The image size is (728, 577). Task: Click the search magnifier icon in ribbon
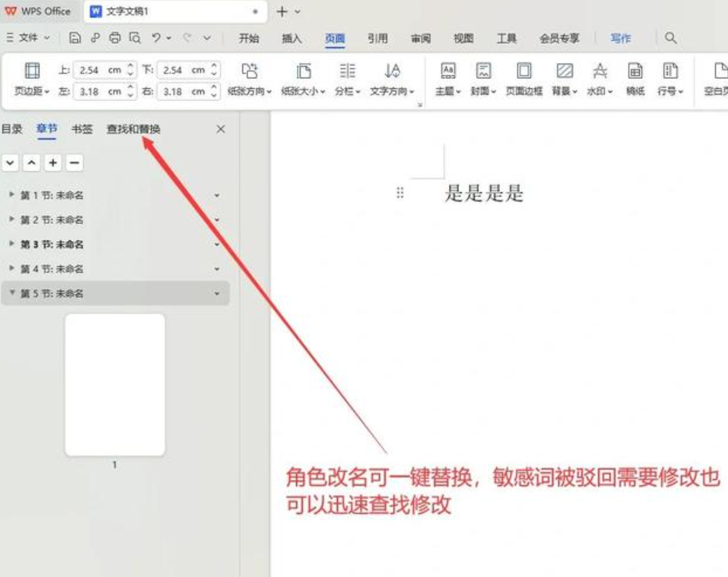(x=671, y=39)
